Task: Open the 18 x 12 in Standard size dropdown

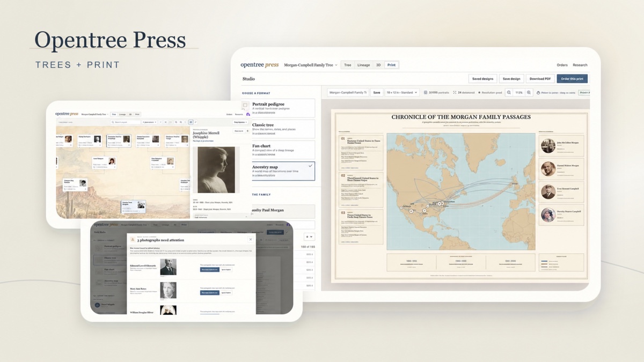Action: coord(402,92)
